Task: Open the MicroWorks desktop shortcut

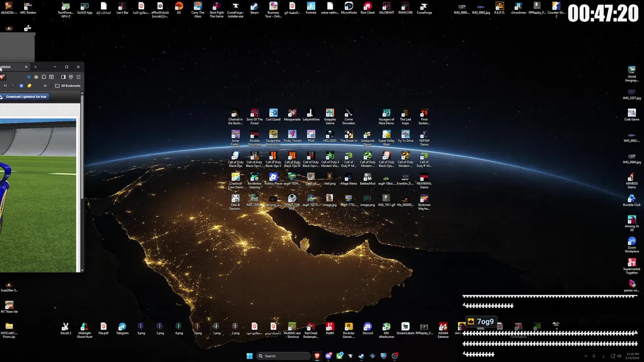Action: point(349,8)
